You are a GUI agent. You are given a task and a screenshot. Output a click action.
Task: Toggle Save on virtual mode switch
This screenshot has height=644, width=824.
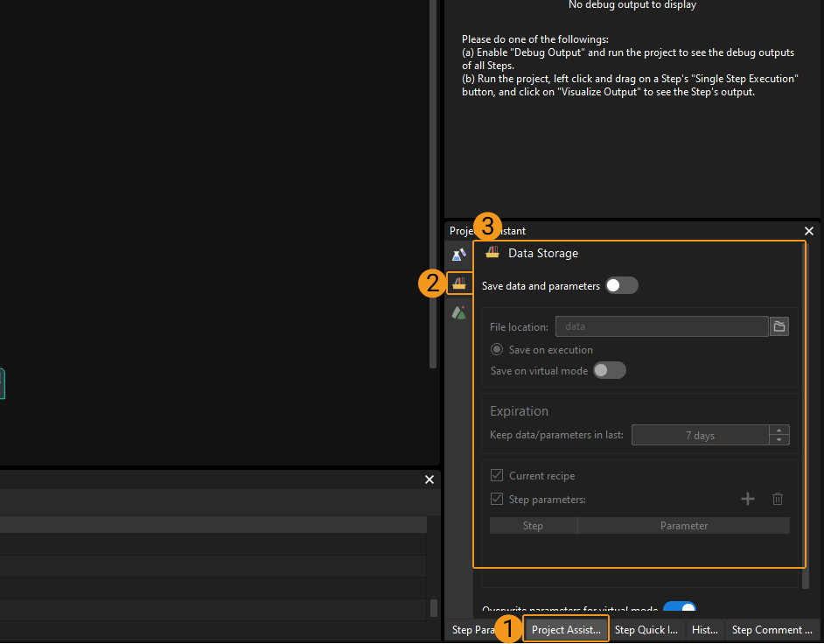coord(610,371)
